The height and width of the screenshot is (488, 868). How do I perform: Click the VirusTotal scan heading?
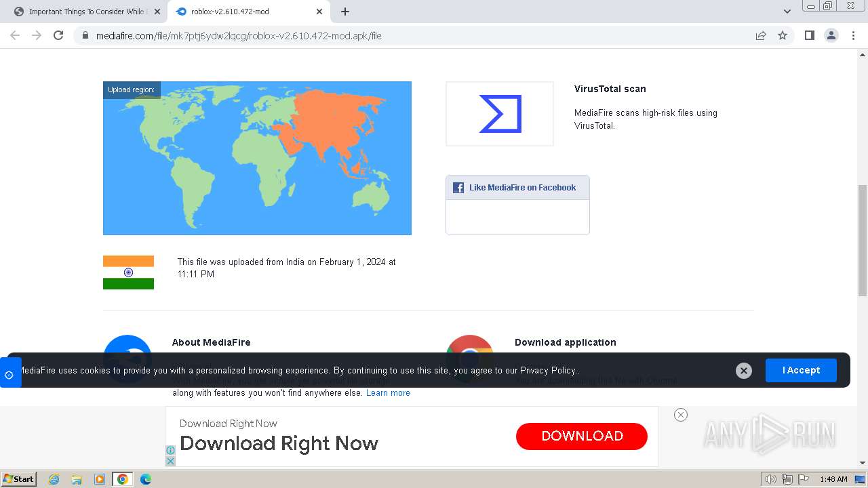coord(610,89)
